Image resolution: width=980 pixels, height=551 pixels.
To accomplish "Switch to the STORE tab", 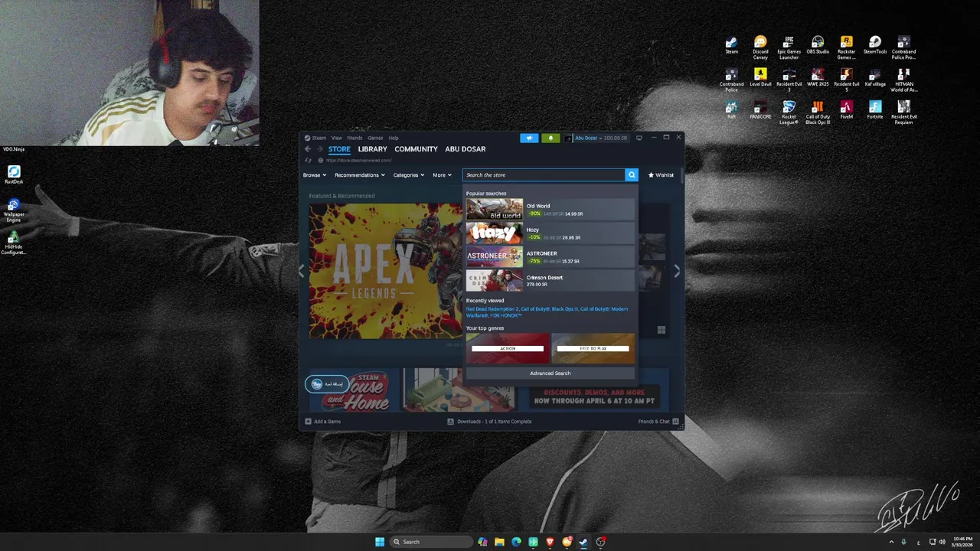I will 339,149.
